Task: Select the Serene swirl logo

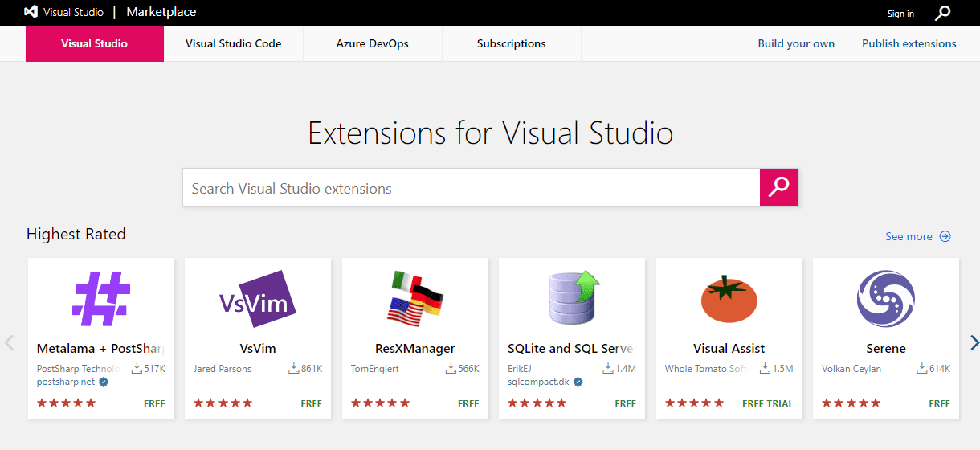Action: coord(885,298)
